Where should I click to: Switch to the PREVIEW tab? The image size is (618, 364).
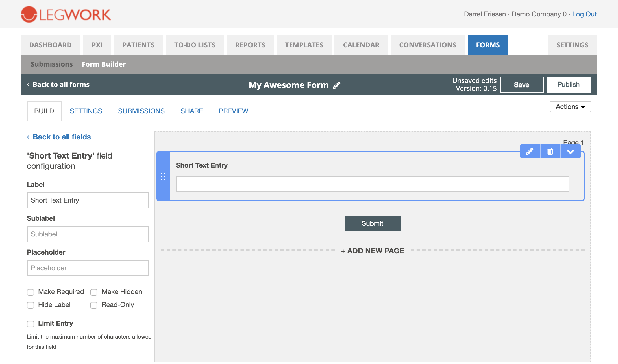233,111
